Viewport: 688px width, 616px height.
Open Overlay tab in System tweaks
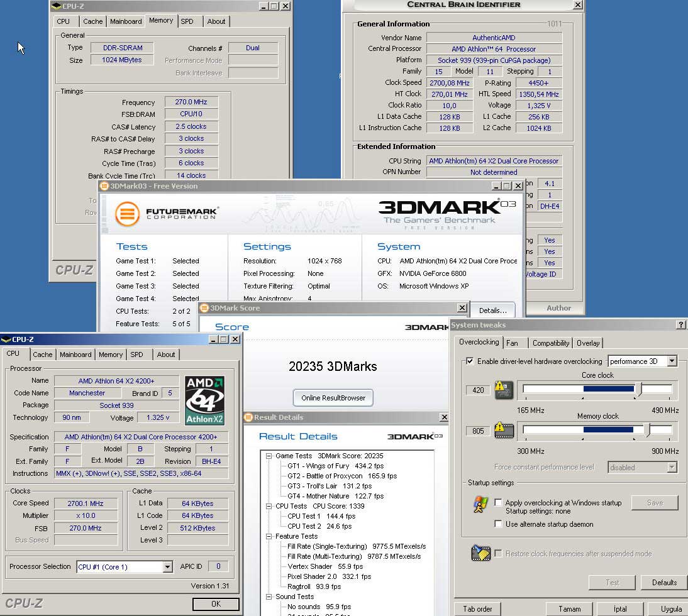(588, 343)
